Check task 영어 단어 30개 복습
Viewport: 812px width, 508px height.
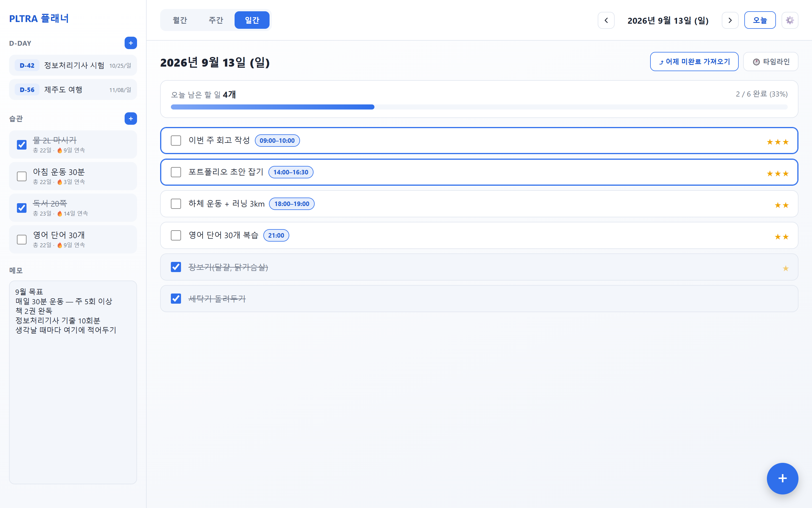coord(176,235)
